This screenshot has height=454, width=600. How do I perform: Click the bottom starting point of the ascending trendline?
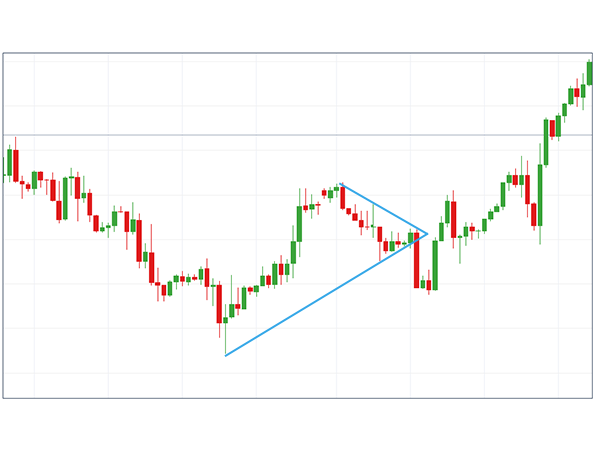[x=226, y=355]
